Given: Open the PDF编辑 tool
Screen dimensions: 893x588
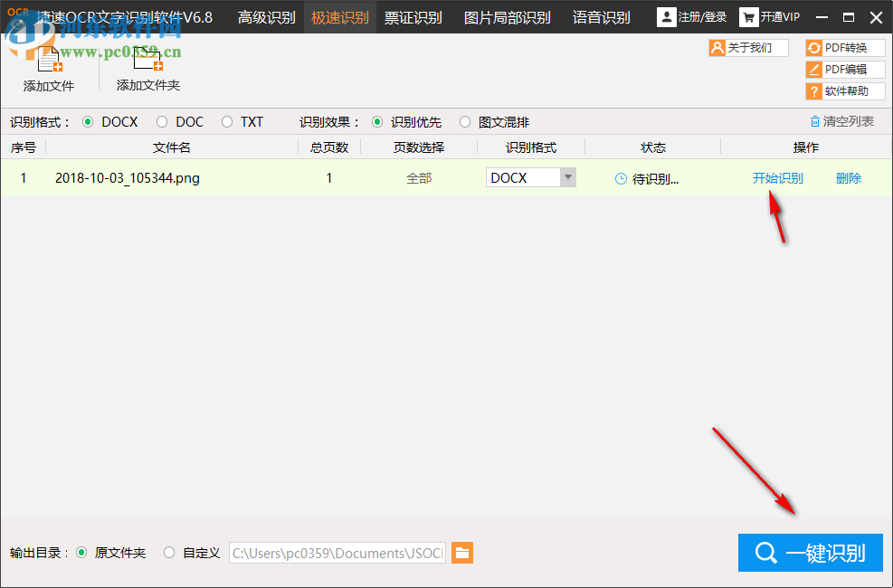Looking at the screenshot, I should (844, 69).
